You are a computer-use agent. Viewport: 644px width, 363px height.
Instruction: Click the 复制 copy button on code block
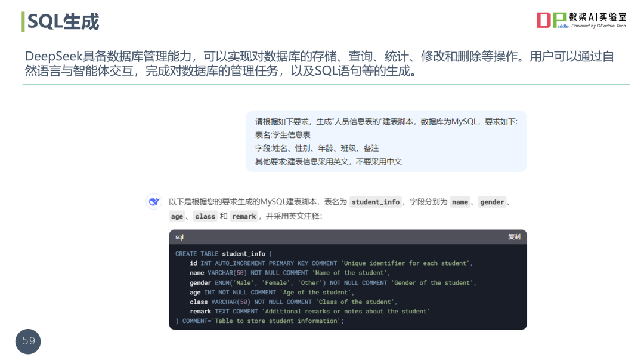point(514,237)
